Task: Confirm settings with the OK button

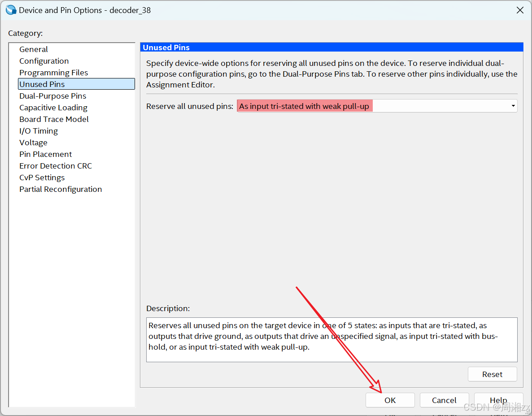Action: (390, 400)
